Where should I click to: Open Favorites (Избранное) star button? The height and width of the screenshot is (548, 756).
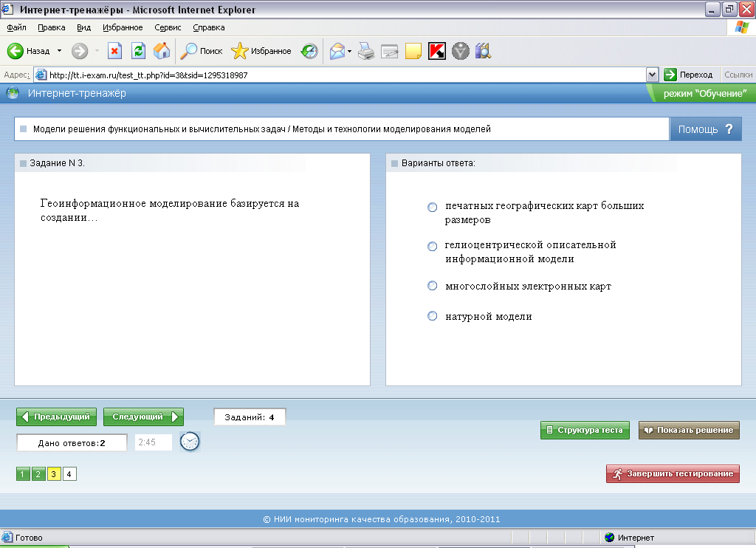click(x=261, y=51)
